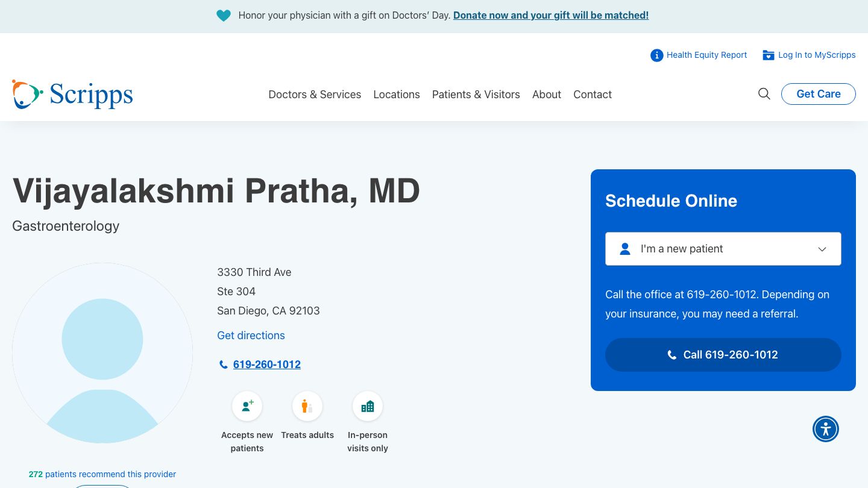Image resolution: width=868 pixels, height=488 pixels.
Task: Click the info icon beside Health Equity Report
Action: coord(656,55)
